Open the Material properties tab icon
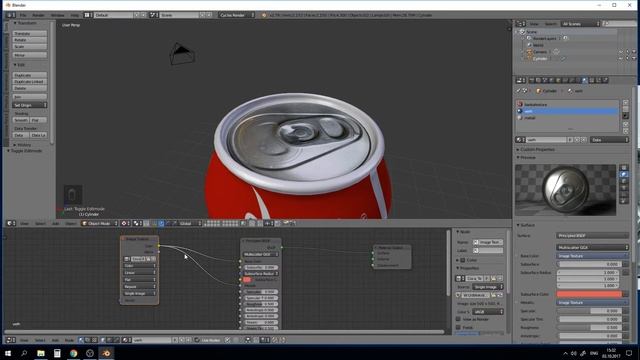 (x=584, y=80)
